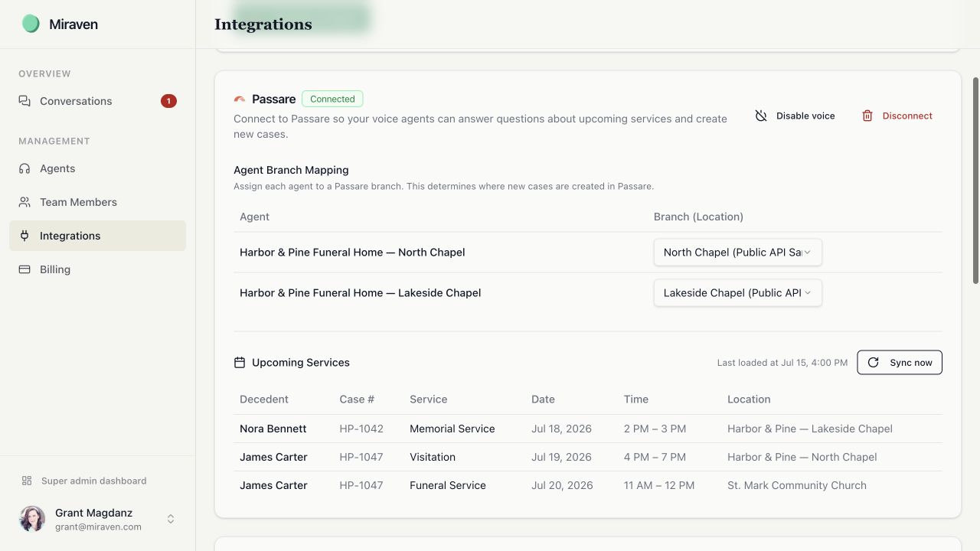Screen dimensions: 980x551
Task: Click the Last loaded timestamp text
Action: pyautogui.click(x=782, y=363)
